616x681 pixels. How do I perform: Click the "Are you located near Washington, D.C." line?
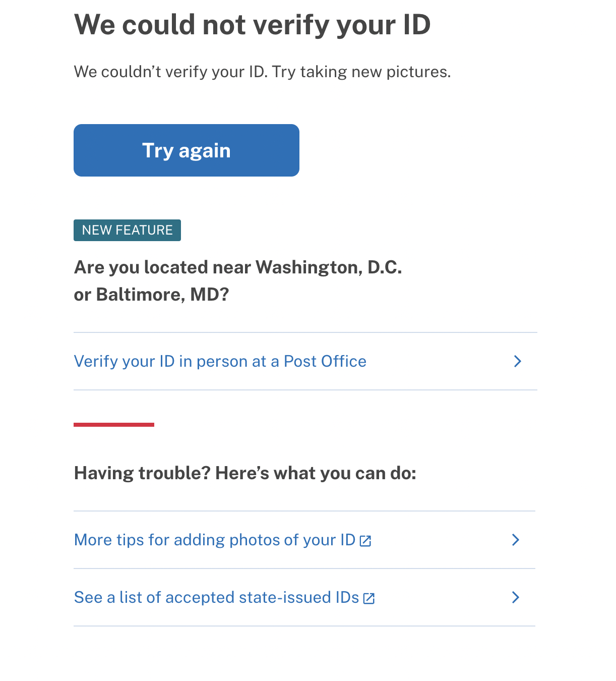point(238,267)
